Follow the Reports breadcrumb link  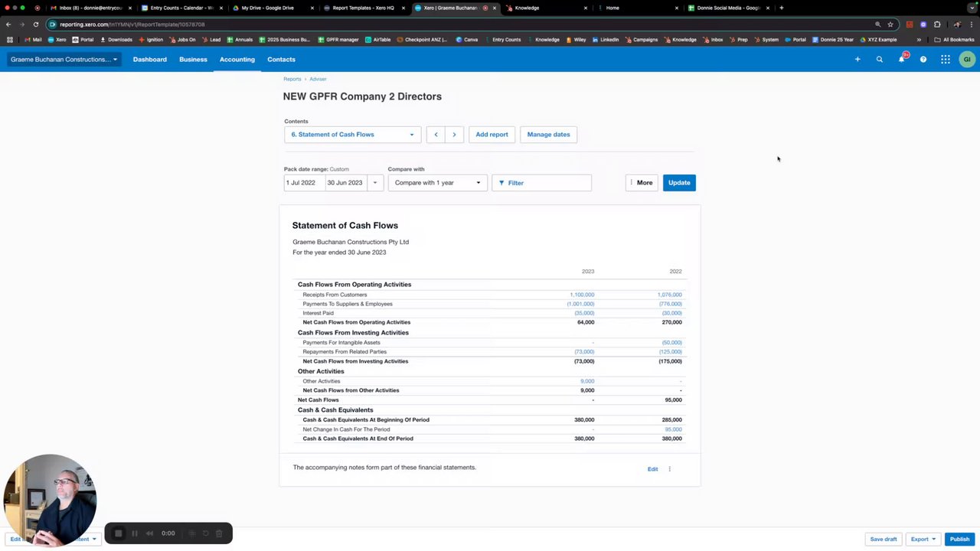292,79
